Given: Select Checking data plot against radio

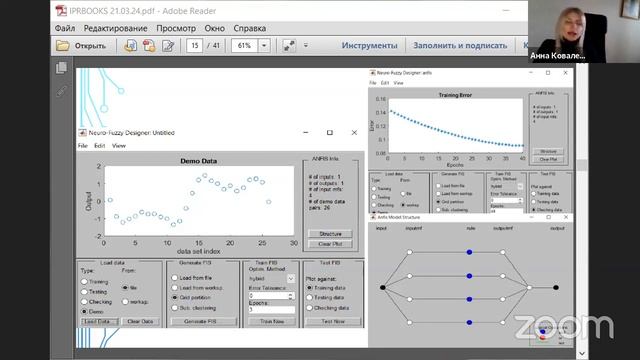Looking at the screenshot, I should [x=309, y=308].
